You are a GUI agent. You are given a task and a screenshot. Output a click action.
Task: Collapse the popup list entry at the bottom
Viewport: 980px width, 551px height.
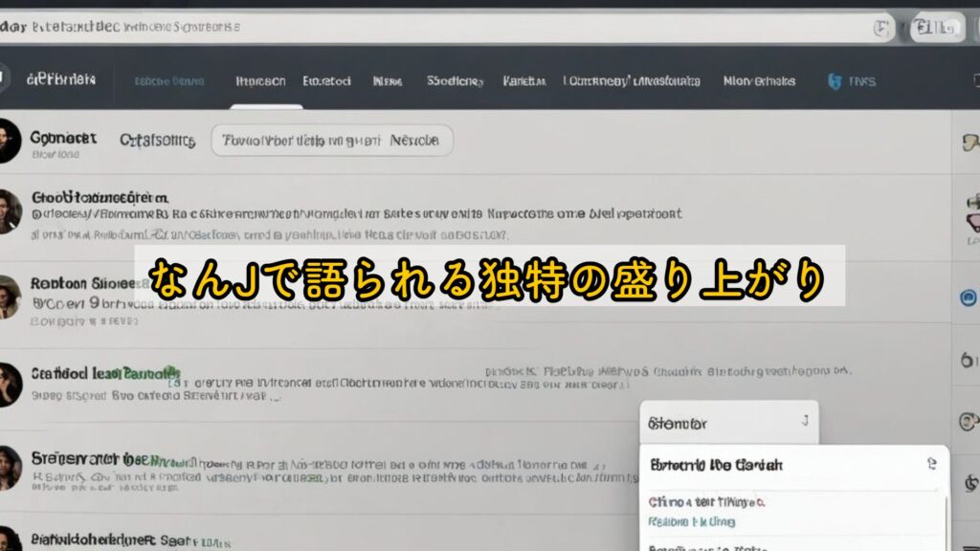point(727,547)
